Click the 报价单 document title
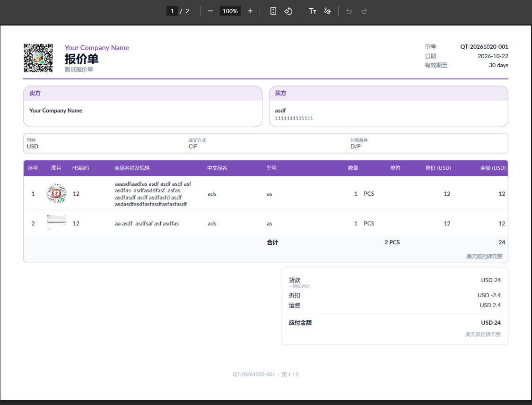Screen dimensions: 532x405 click(x=81, y=59)
